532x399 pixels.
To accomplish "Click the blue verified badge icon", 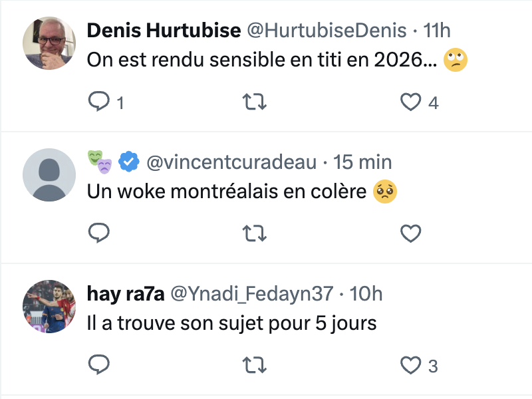I will [x=129, y=161].
